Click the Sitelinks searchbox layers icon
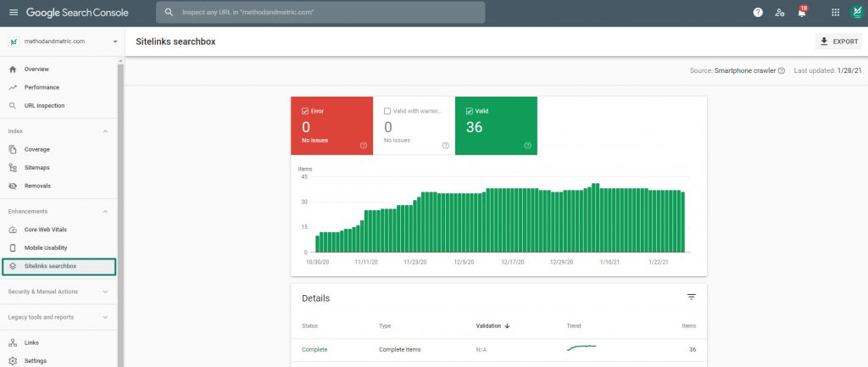Viewport: 868px width, 367px height. [x=13, y=266]
